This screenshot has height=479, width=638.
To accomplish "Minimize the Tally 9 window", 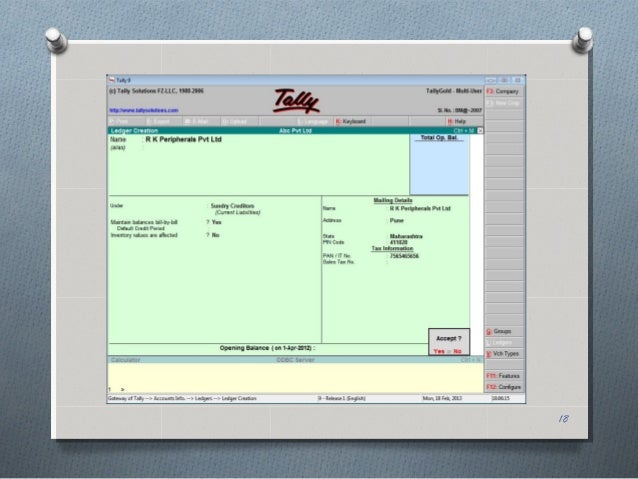I will (x=491, y=80).
